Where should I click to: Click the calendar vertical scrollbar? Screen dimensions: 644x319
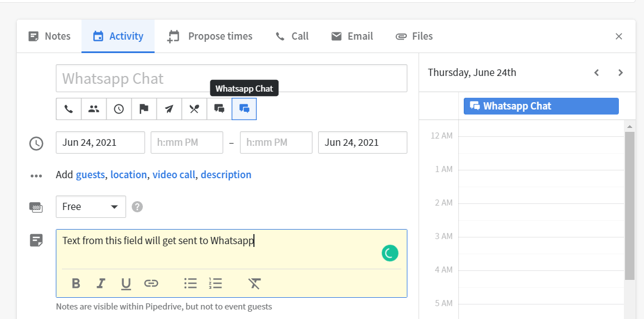[629, 206]
